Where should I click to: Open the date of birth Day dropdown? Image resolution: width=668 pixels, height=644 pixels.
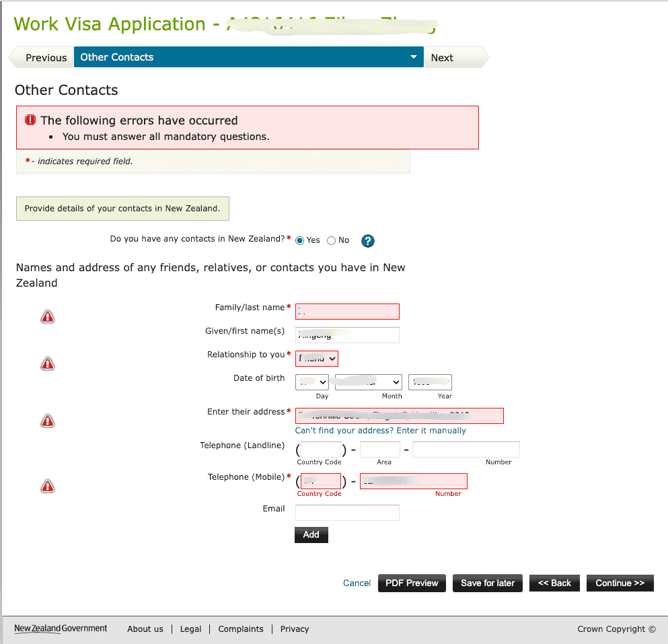click(x=312, y=382)
